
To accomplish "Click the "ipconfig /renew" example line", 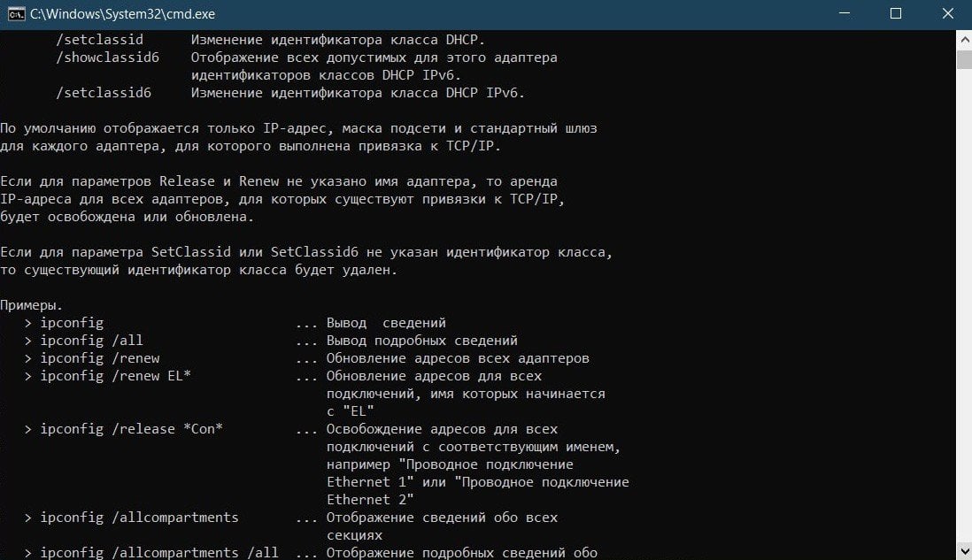I will coord(100,358).
